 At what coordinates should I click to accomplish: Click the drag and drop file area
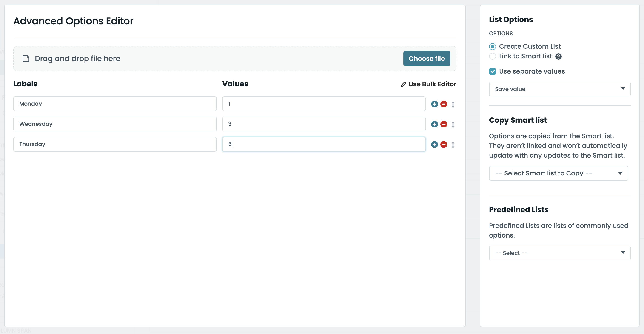235,59
